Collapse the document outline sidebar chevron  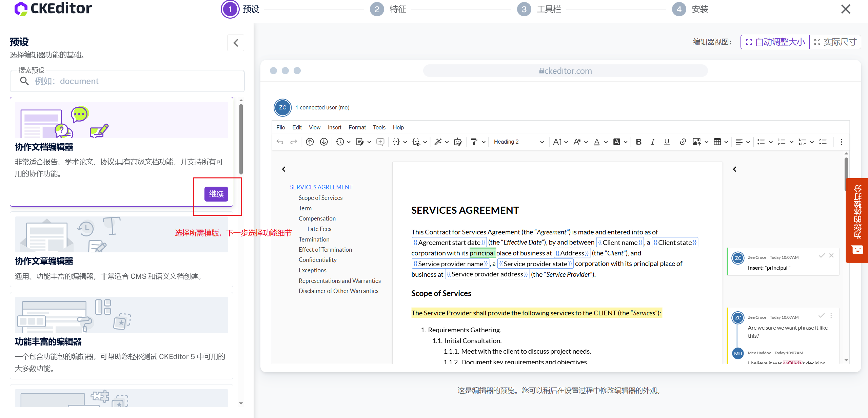[284, 169]
